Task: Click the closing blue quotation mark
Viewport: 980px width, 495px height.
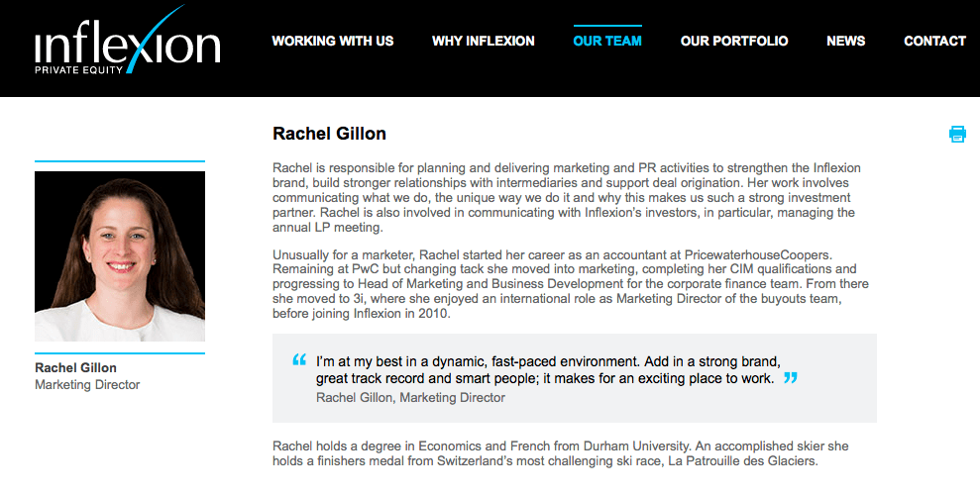Action: pyautogui.click(x=791, y=377)
